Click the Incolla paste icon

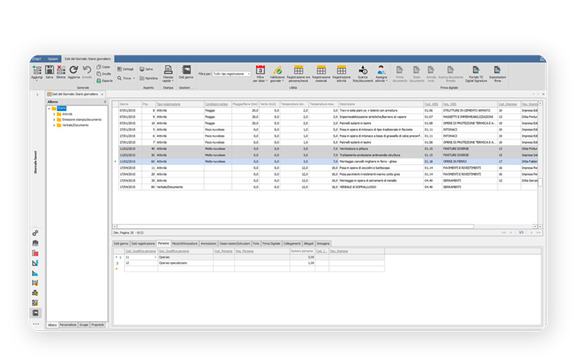click(99, 74)
